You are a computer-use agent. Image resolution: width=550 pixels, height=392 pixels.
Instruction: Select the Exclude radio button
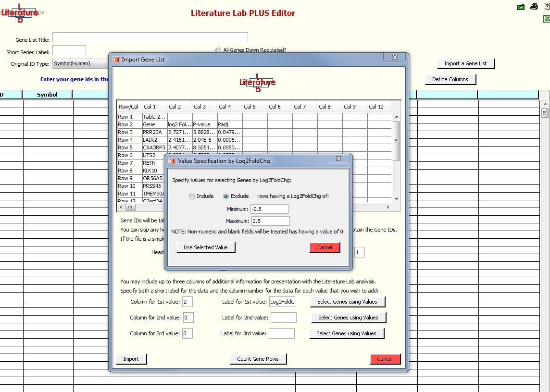click(226, 196)
